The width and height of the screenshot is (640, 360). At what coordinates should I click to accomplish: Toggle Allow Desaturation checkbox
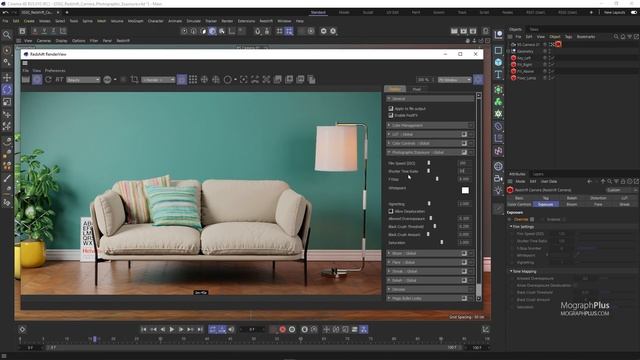[x=391, y=211]
